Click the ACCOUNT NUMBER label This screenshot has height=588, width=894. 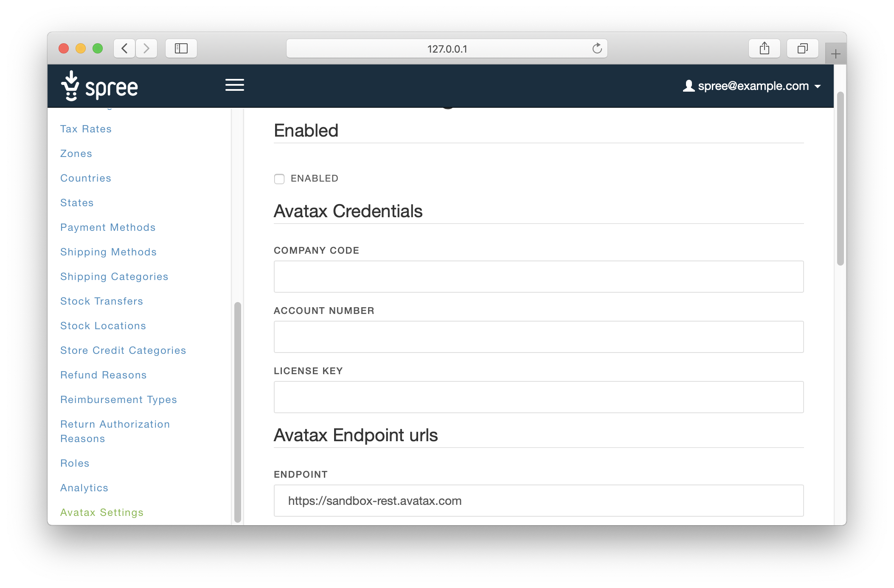[324, 311]
